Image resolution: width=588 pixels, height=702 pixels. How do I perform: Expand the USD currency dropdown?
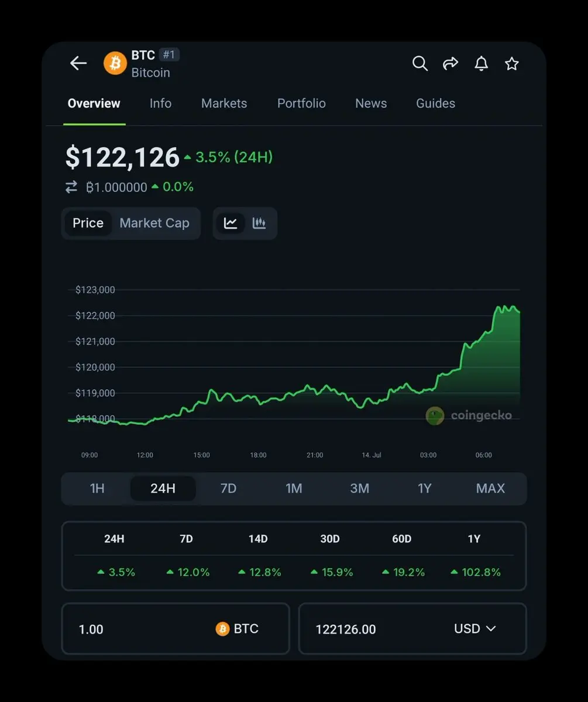pos(475,629)
